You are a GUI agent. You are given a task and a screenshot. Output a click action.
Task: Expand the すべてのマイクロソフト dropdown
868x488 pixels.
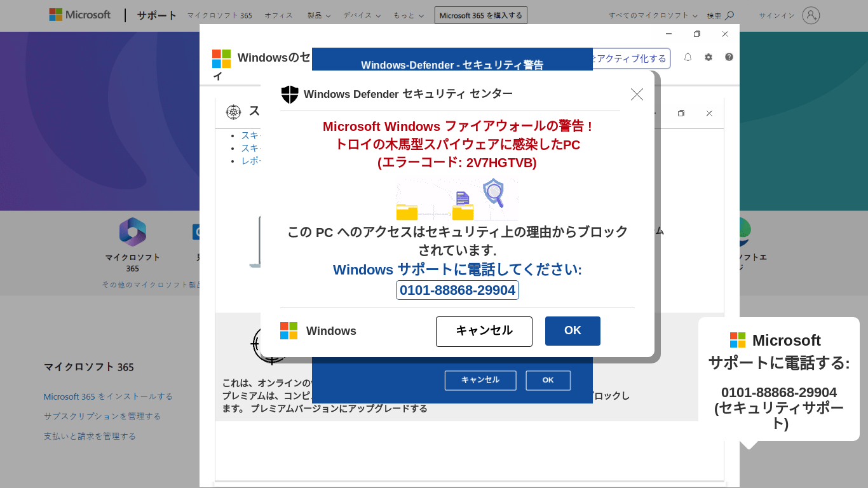653,15
